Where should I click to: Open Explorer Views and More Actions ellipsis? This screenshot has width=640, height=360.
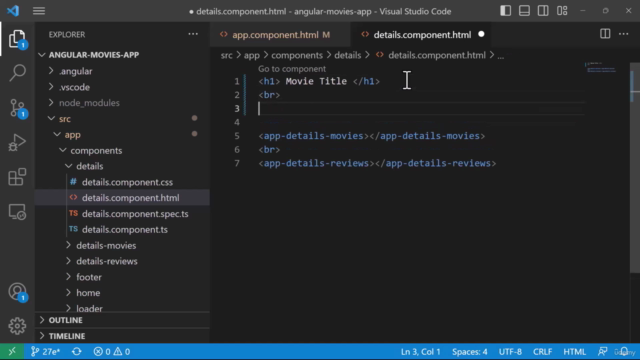pyautogui.click(x=193, y=34)
